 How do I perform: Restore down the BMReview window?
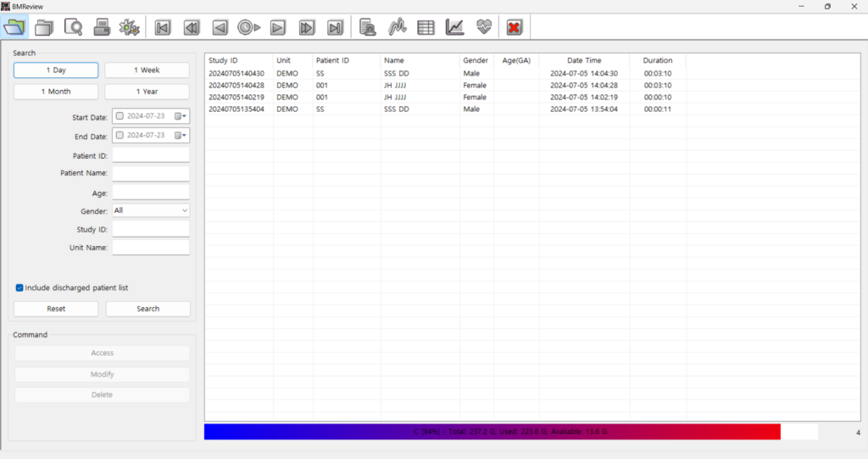827,7
